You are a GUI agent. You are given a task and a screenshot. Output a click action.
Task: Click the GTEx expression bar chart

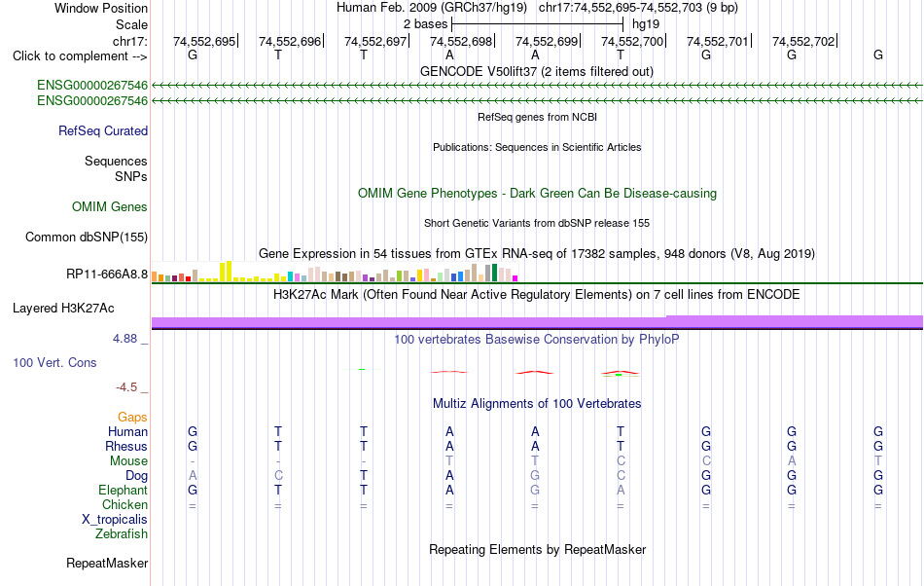(335, 273)
